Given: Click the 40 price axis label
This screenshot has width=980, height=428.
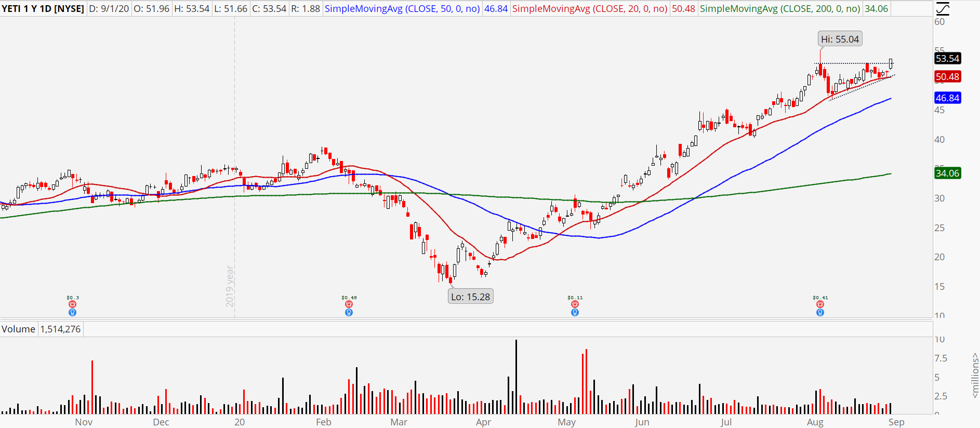Looking at the screenshot, I should [939, 139].
